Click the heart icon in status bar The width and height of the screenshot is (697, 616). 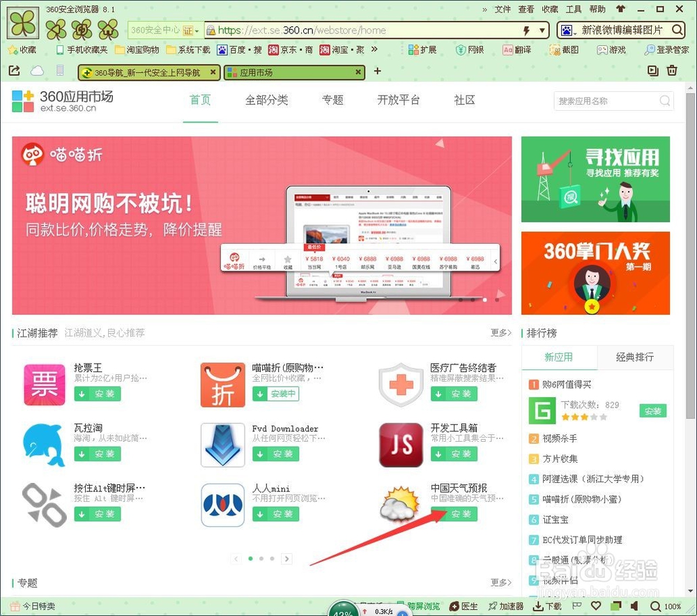pyautogui.click(x=596, y=606)
